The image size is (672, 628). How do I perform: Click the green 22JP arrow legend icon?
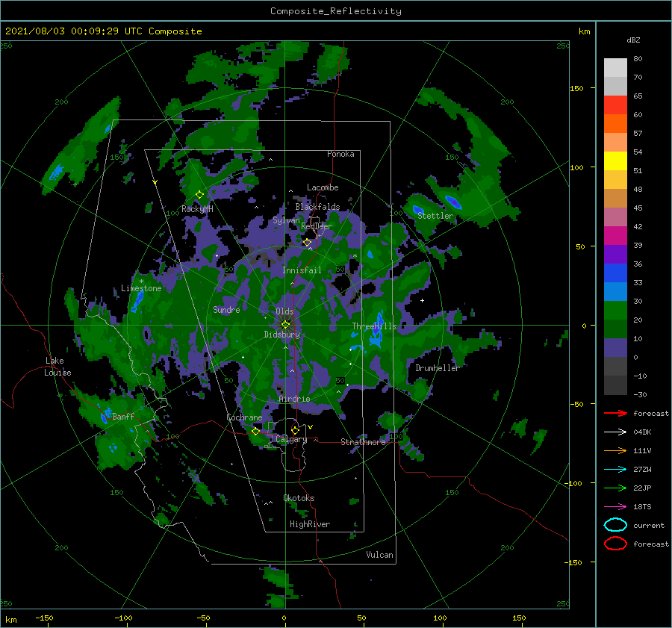click(615, 488)
